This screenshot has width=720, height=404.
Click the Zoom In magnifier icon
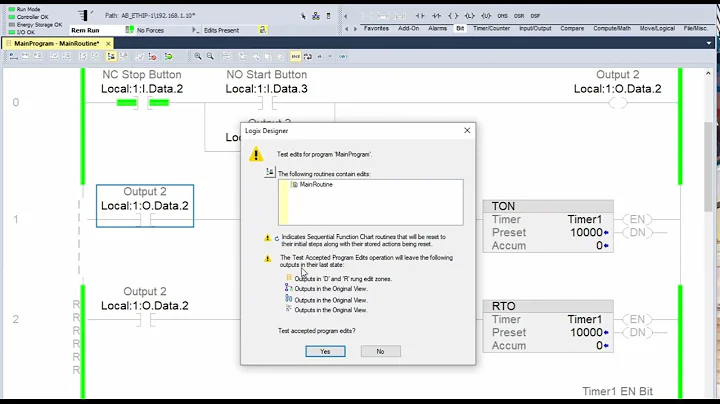(198, 56)
